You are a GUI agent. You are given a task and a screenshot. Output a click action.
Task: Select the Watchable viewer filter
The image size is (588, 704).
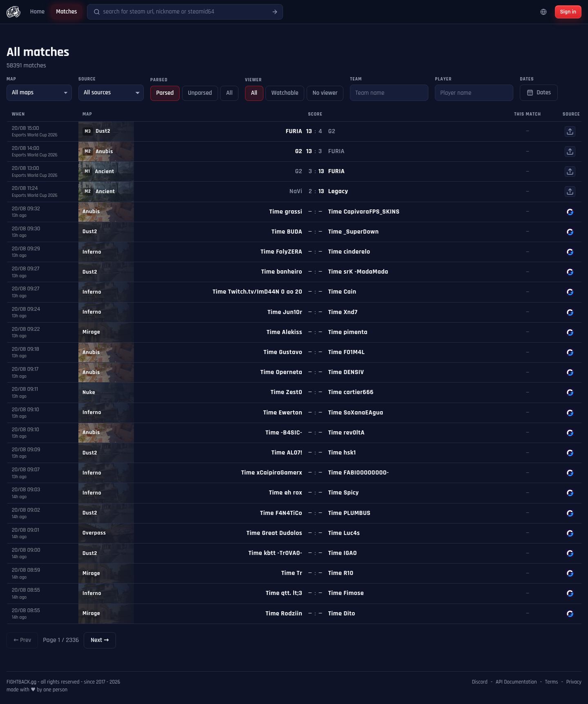click(x=285, y=93)
